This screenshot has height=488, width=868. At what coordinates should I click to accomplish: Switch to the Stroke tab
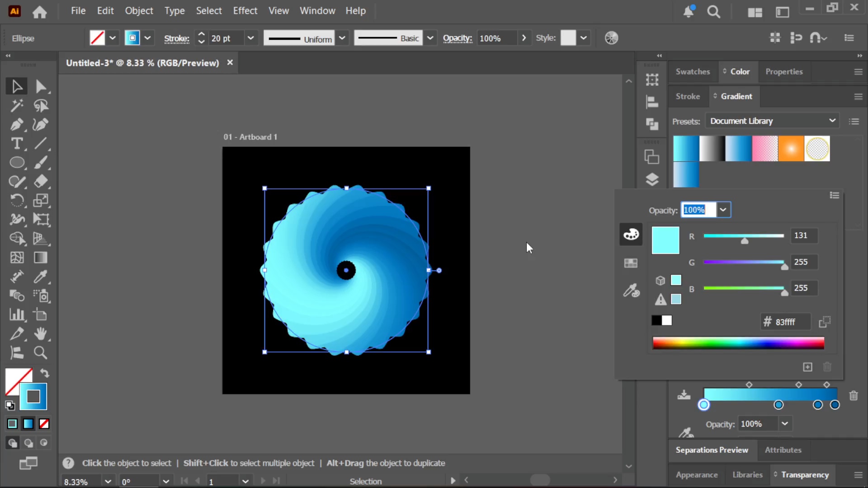click(688, 96)
